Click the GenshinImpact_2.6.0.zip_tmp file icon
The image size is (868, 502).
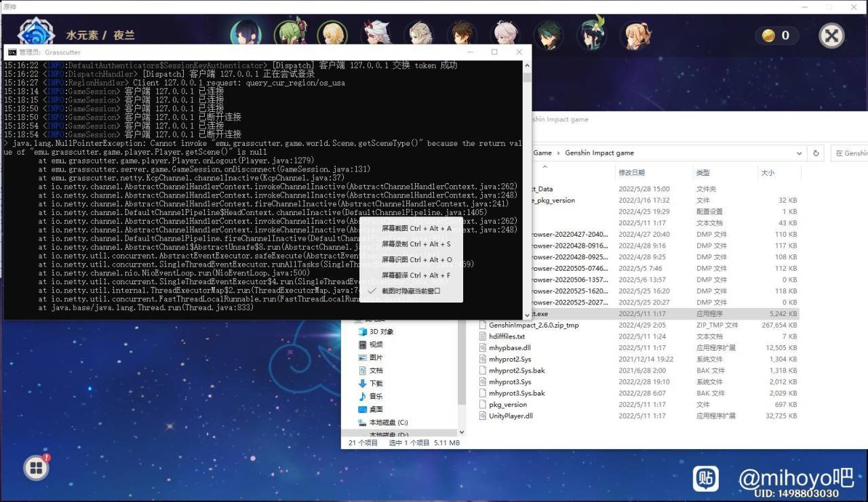(483, 325)
